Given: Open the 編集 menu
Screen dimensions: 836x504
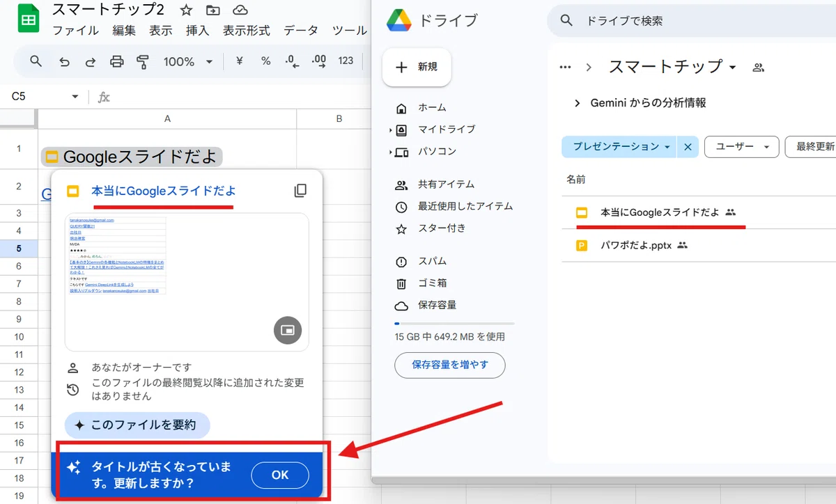Looking at the screenshot, I should click(x=124, y=31).
